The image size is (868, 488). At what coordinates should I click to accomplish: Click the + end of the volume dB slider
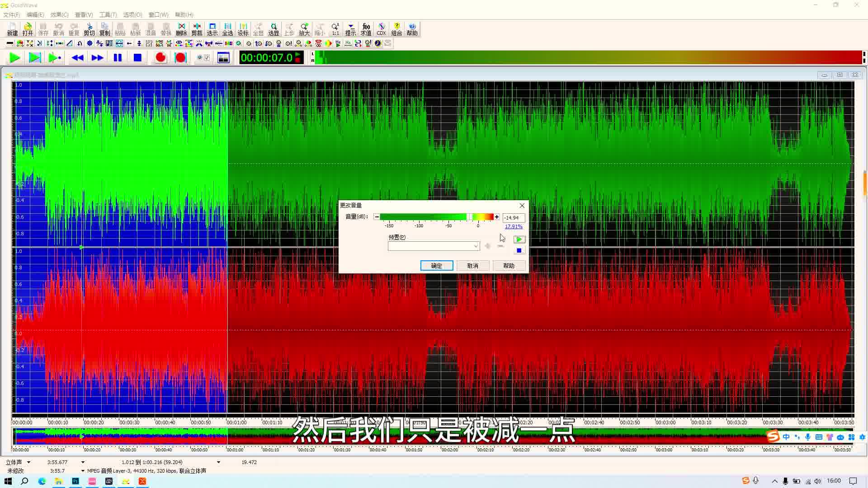496,217
